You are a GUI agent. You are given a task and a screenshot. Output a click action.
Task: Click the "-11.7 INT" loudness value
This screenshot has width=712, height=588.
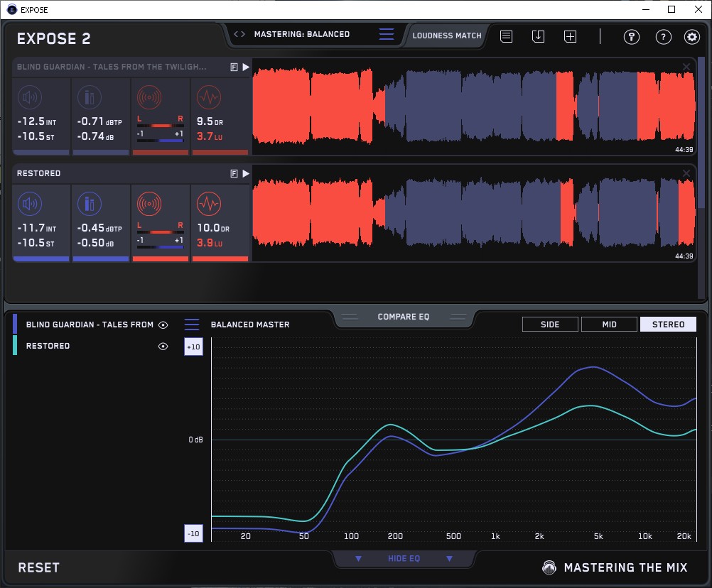(37, 228)
